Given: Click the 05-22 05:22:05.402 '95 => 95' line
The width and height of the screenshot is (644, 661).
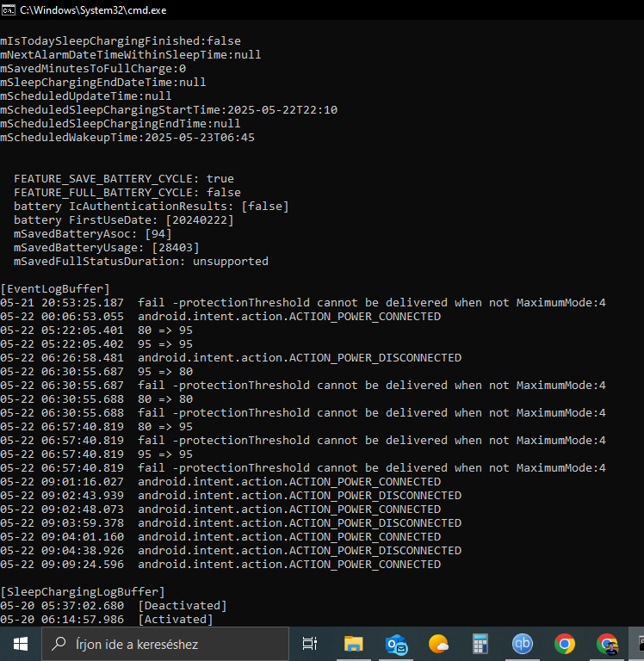Looking at the screenshot, I should (96, 344).
